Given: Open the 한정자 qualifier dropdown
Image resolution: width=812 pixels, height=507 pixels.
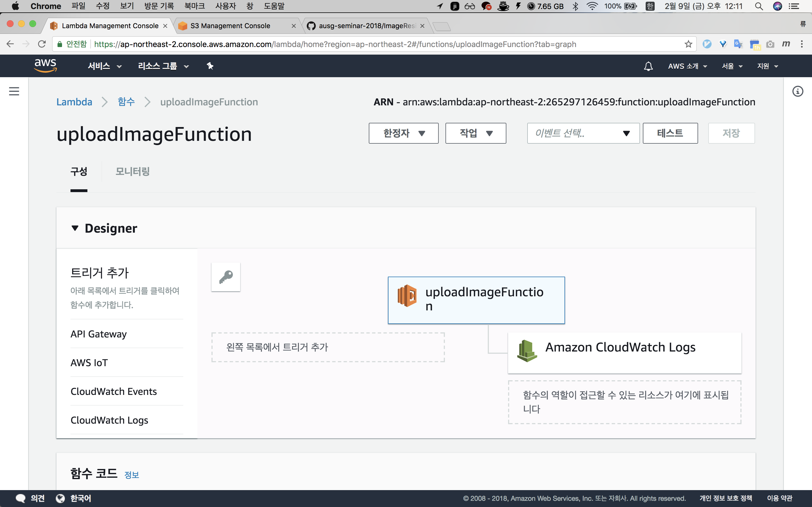Looking at the screenshot, I should [x=403, y=133].
